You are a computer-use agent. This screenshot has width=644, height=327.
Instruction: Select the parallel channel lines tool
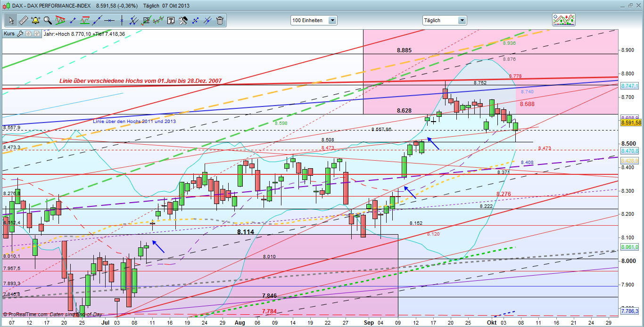click(134, 20)
